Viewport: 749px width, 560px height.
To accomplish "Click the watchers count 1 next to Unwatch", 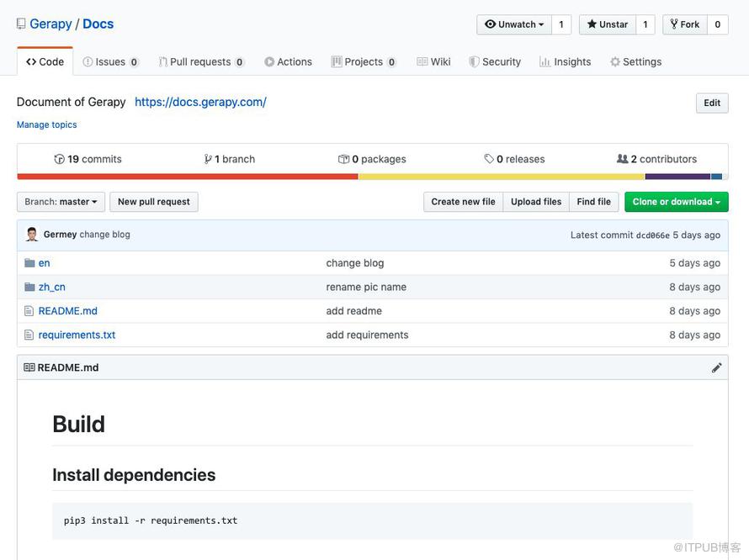I will coord(561,24).
